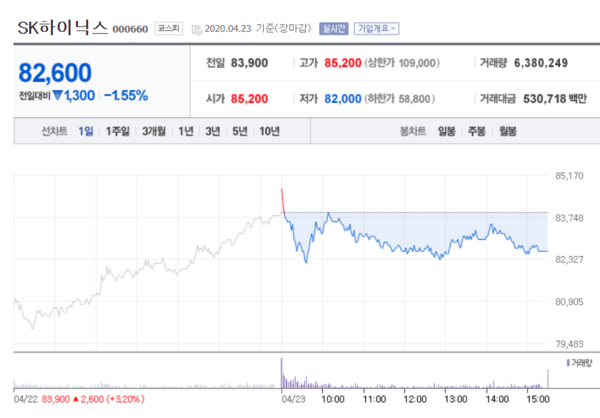Screen dimensions: 600x418
Task: Click the stock code 000660
Action: point(130,29)
